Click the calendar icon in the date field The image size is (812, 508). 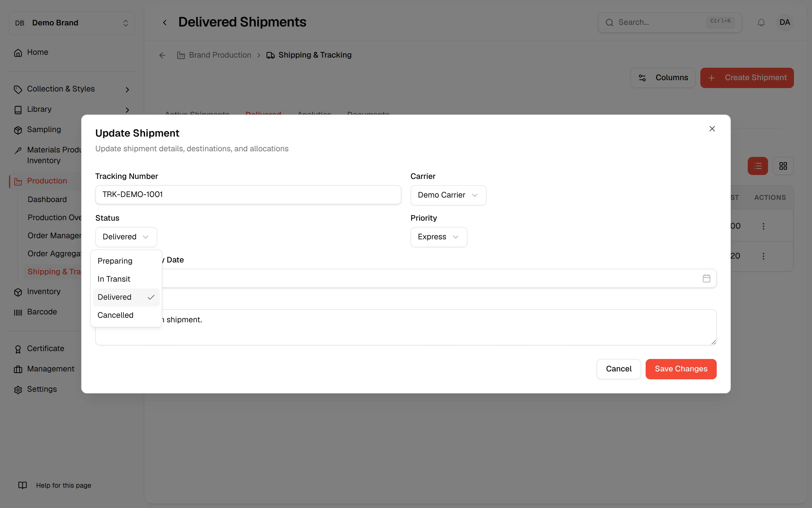(x=706, y=278)
